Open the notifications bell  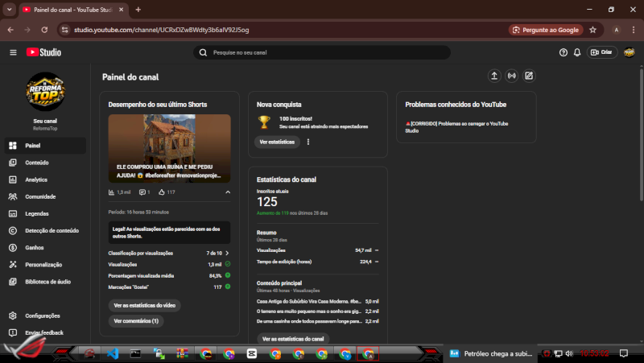coord(577,52)
